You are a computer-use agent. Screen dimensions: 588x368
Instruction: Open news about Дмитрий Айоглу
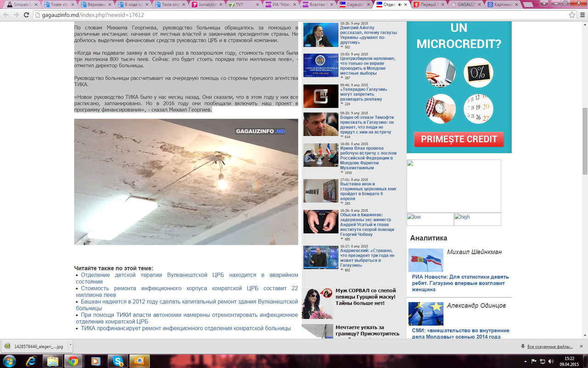(x=368, y=35)
